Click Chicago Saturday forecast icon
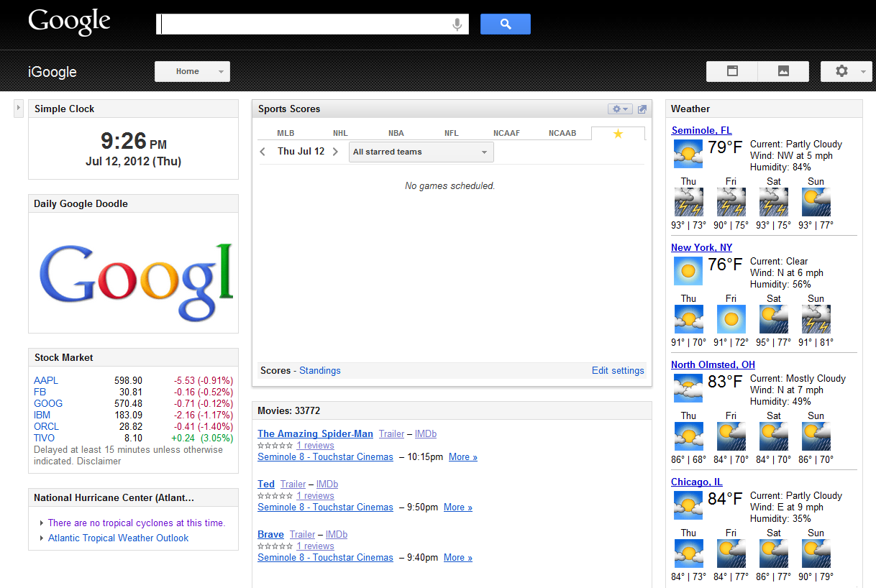This screenshot has height=588, width=876. click(x=773, y=553)
